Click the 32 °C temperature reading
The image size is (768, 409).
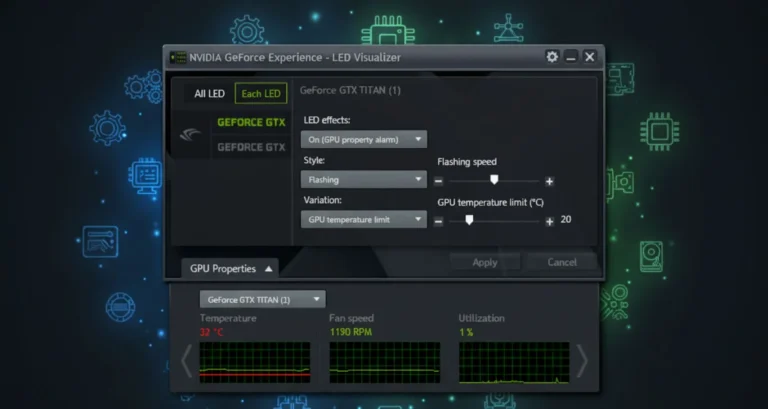[211, 332]
